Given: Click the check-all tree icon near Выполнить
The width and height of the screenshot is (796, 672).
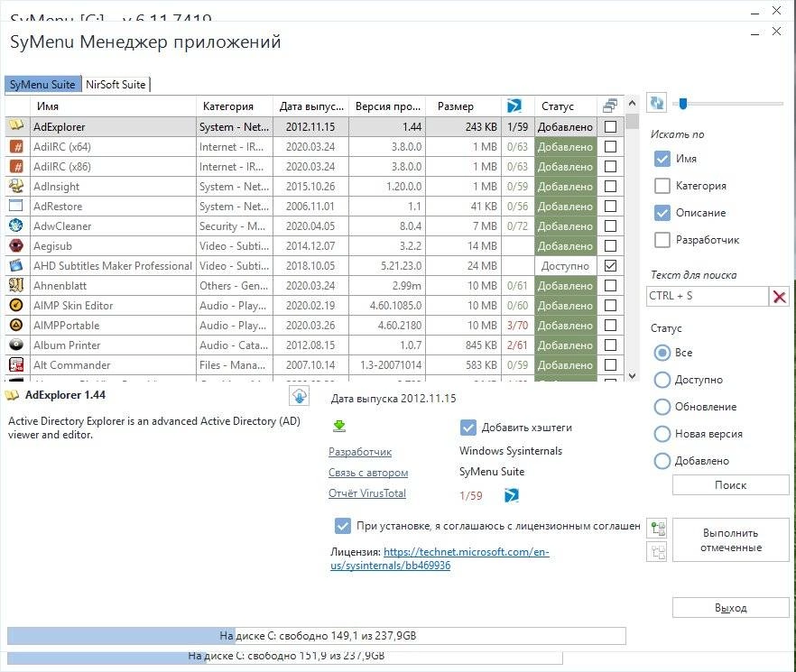Looking at the screenshot, I should click(657, 529).
